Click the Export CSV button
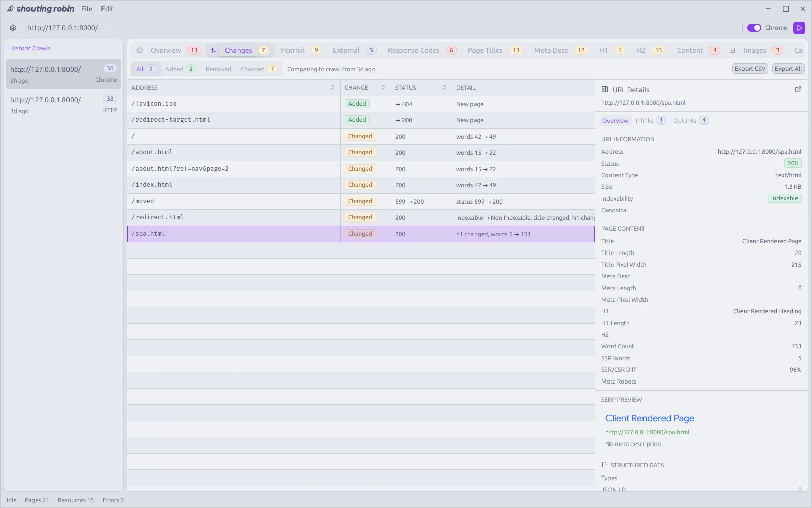Image resolution: width=812 pixels, height=508 pixels. pos(750,69)
